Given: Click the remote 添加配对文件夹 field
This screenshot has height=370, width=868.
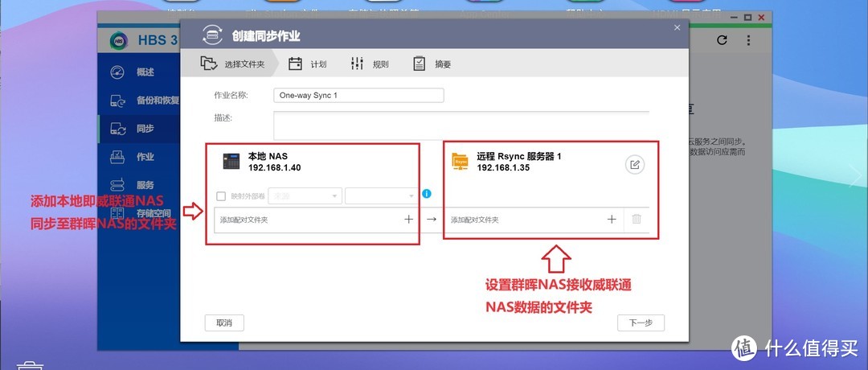Looking at the screenshot, I should coord(534,220).
